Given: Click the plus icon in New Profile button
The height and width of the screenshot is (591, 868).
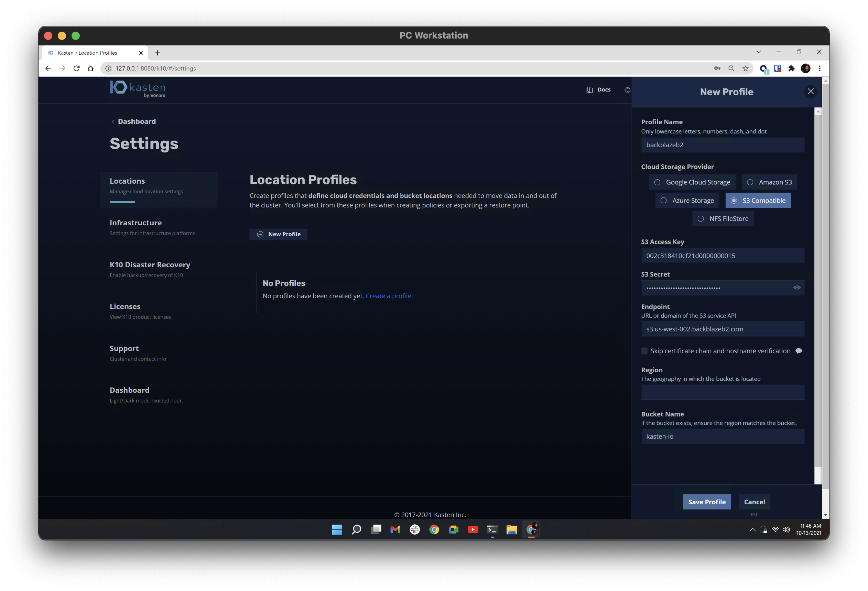Looking at the screenshot, I should coord(260,234).
